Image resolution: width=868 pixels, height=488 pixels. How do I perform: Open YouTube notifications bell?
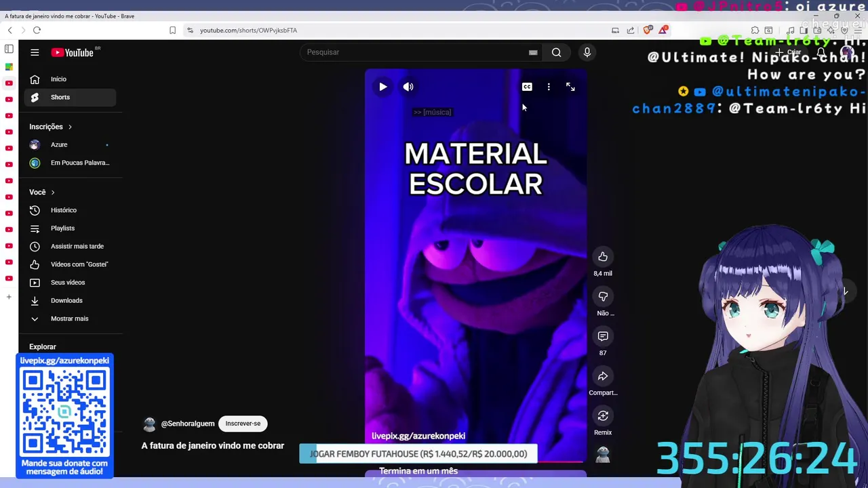tap(821, 52)
